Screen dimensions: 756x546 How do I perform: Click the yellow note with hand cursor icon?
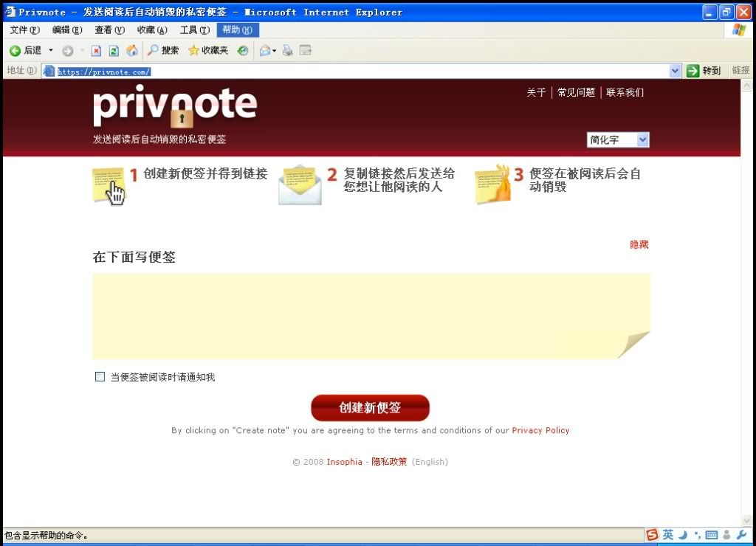coord(109,186)
